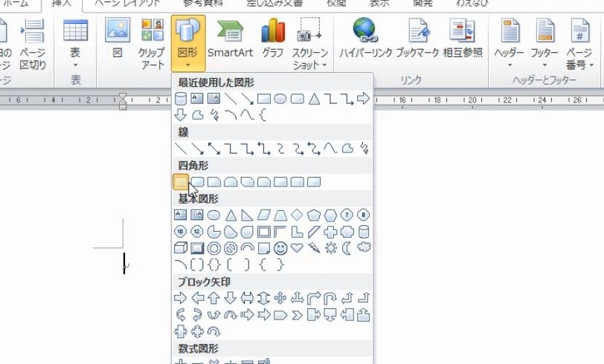The image size is (604, 364).
Task: Select the Double Brace basic shape
Action: [x=213, y=264]
